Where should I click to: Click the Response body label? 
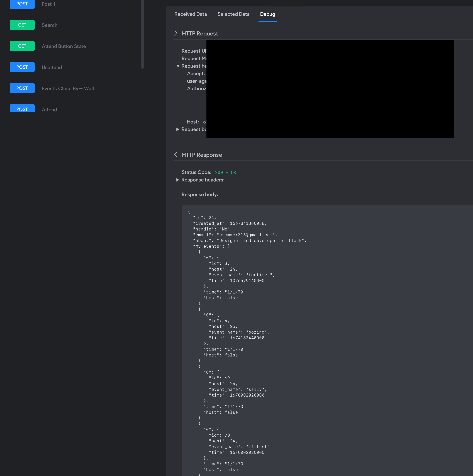[x=200, y=195]
